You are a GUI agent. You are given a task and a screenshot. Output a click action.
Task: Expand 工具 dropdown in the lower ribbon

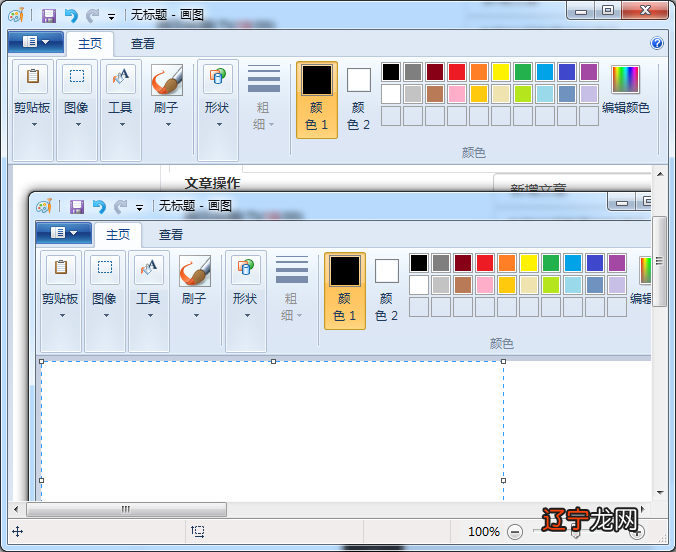tap(149, 315)
